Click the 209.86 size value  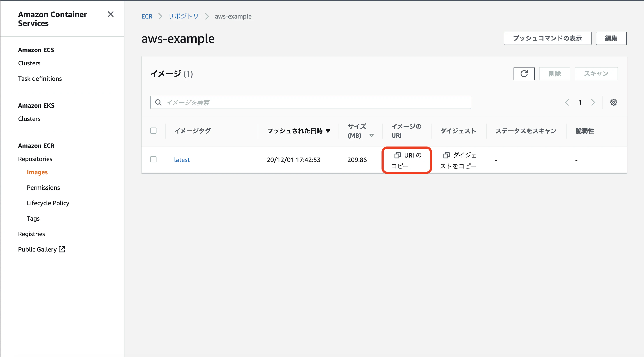click(x=357, y=160)
